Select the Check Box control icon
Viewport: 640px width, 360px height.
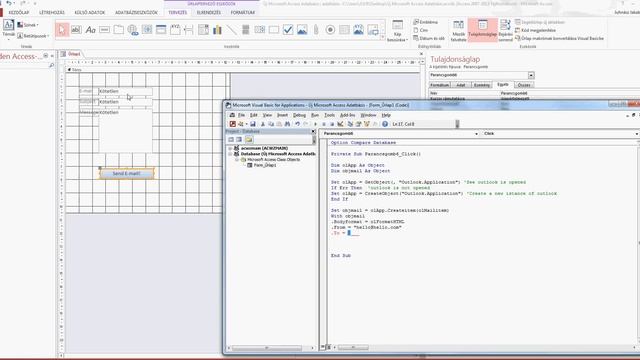coord(288,30)
